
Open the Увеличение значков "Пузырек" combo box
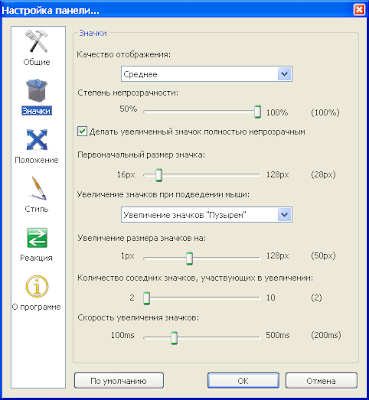pos(207,215)
